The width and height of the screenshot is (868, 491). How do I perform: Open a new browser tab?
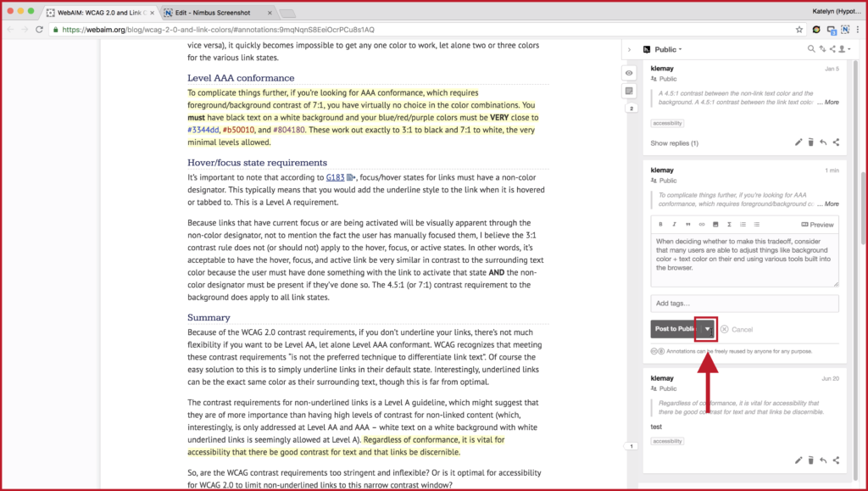point(287,13)
